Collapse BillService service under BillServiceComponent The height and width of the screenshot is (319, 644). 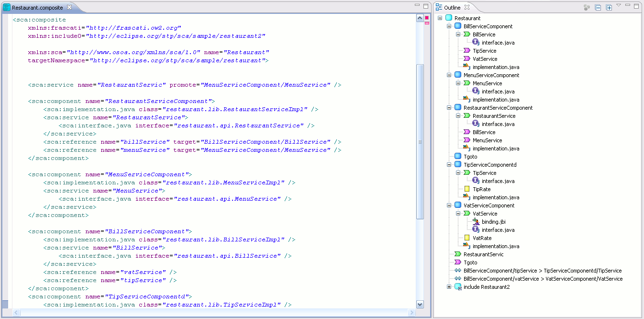pos(458,34)
